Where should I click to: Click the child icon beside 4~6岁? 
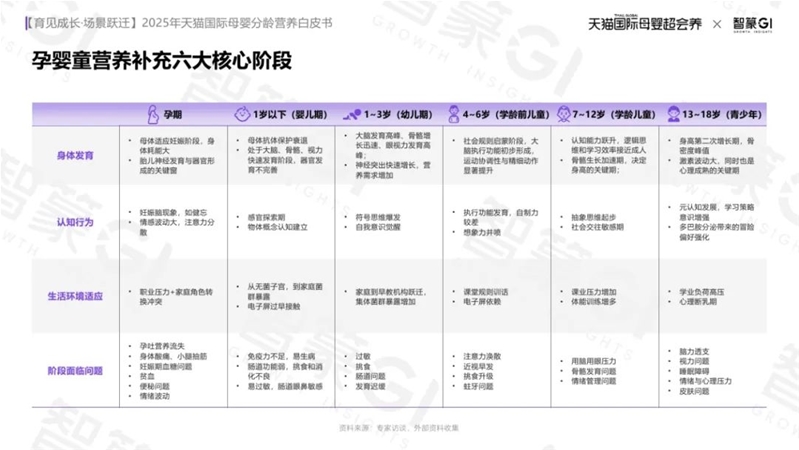454,114
